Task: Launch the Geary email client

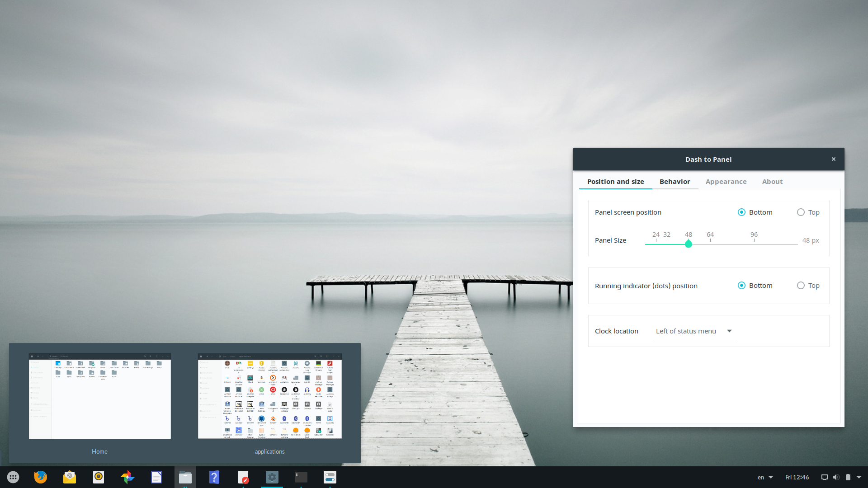Action: coord(69,477)
